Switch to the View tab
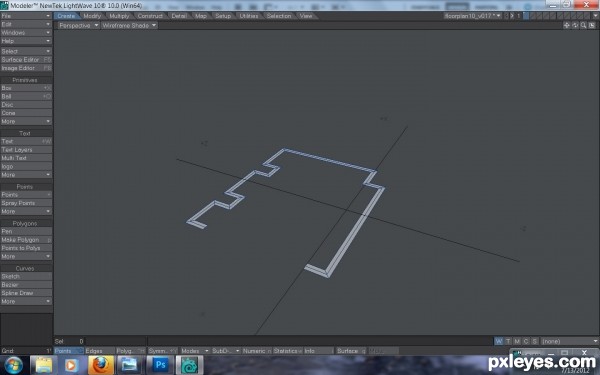Image resolution: width=600 pixels, height=375 pixels. pos(306,16)
